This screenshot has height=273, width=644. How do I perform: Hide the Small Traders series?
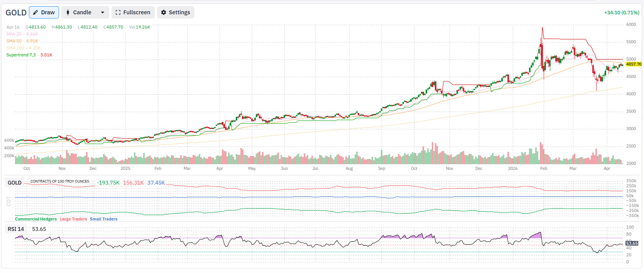(x=103, y=219)
